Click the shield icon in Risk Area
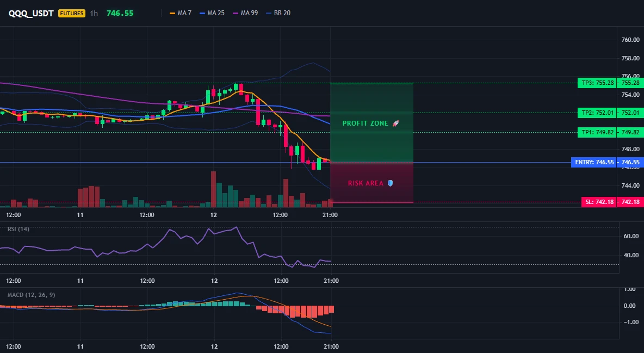Image resolution: width=644 pixels, height=353 pixels. pyautogui.click(x=390, y=183)
